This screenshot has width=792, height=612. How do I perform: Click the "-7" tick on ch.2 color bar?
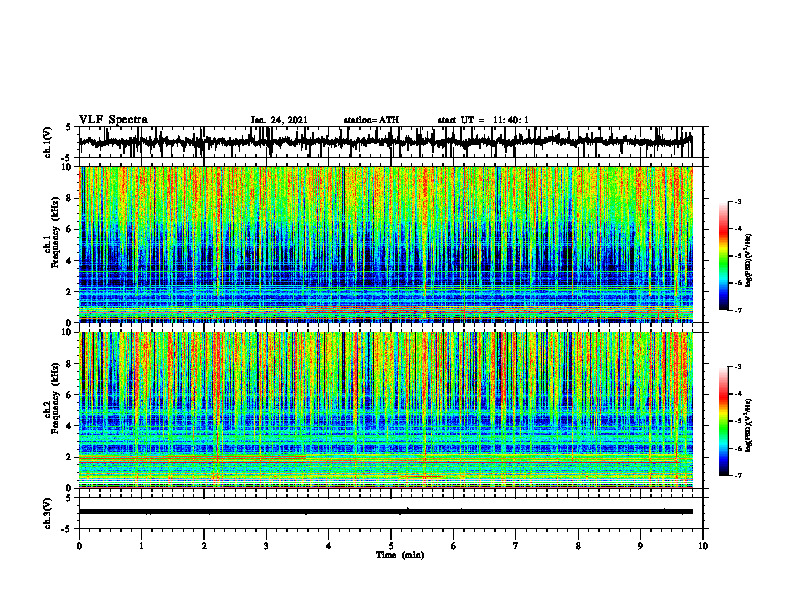tap(738, 475)
